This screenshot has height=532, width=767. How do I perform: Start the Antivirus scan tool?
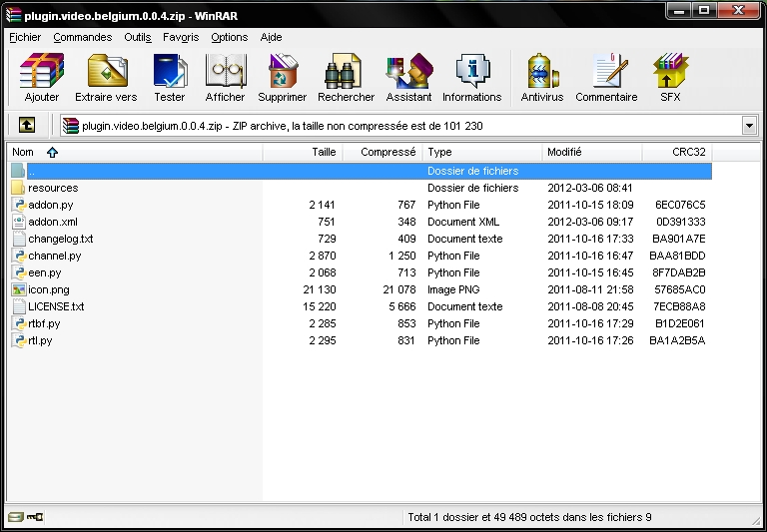(542, 71)
